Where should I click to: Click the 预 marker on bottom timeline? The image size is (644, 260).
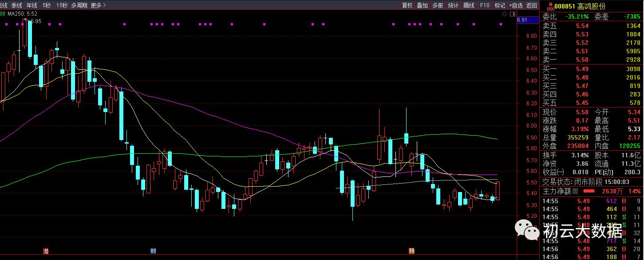click(x=411, y=251)
